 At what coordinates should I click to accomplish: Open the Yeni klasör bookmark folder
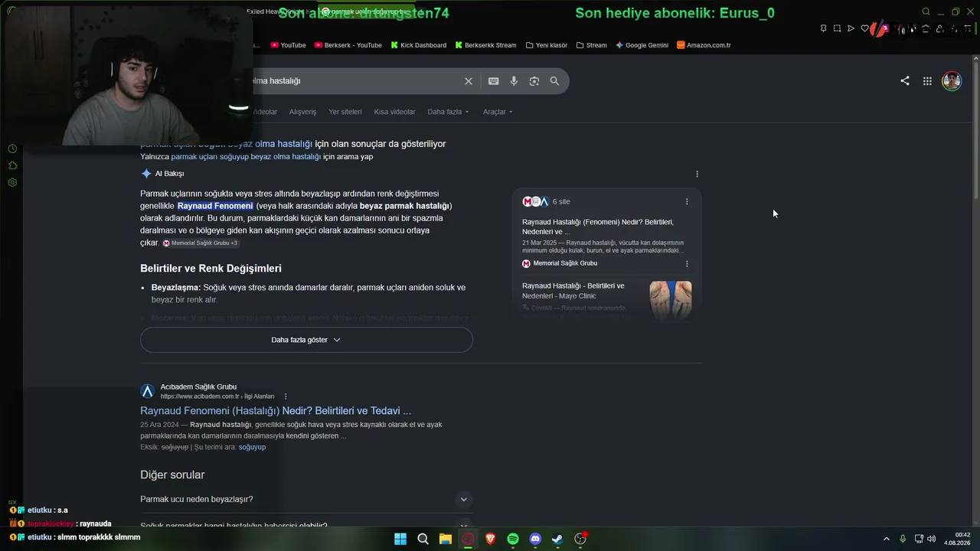pos(547,45)
